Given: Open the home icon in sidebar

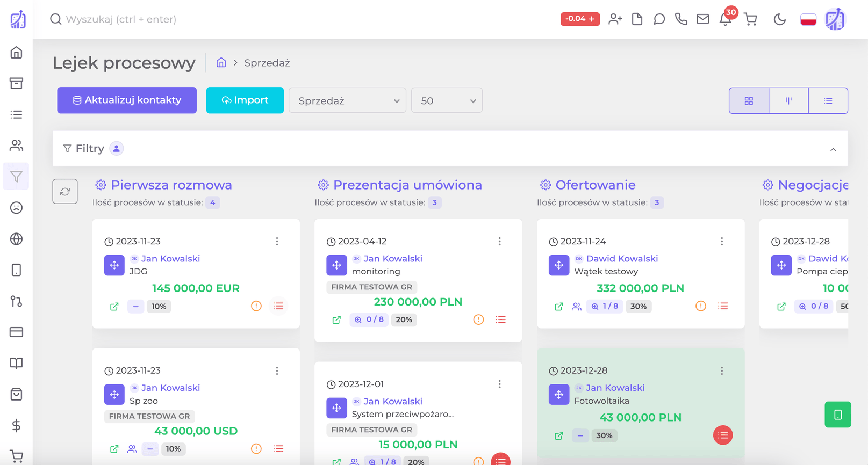Looking at the screenshot, I should [x=16, y=52].
